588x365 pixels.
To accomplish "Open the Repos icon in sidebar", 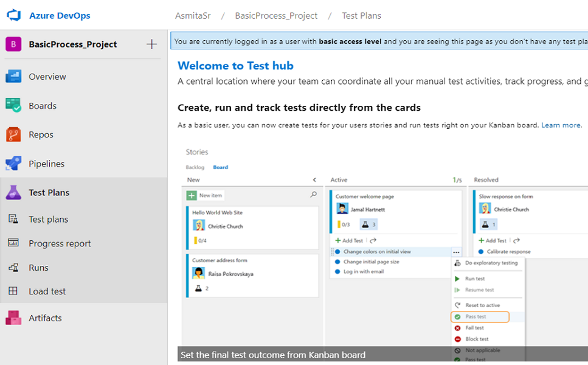I will [13, 134].
